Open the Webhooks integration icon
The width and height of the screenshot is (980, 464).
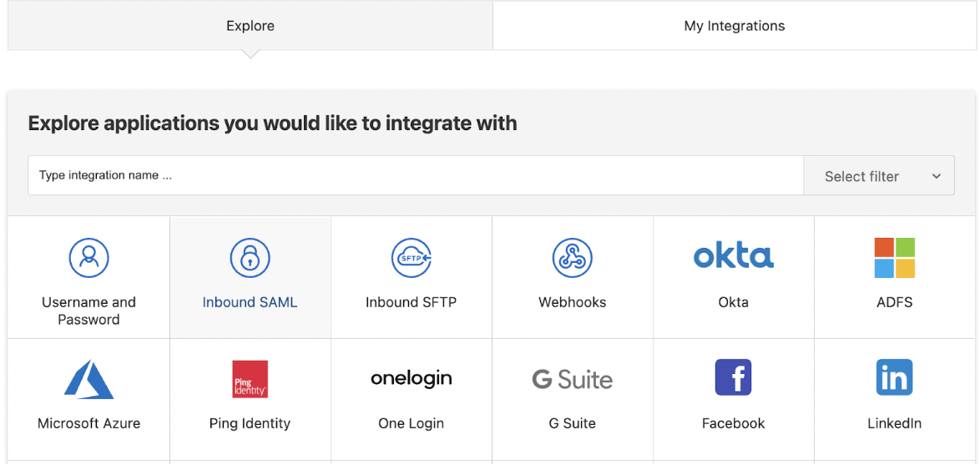(572, 258)
